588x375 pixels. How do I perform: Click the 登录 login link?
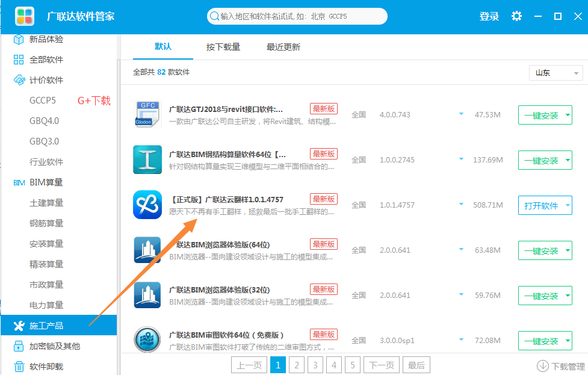tap(489, 16)
